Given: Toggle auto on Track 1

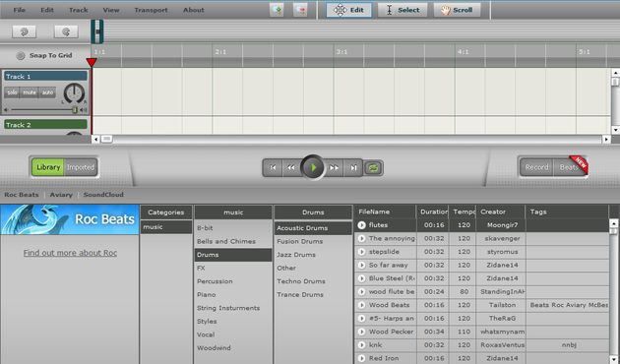Looking at the screenshot, I should click(47, 92).
